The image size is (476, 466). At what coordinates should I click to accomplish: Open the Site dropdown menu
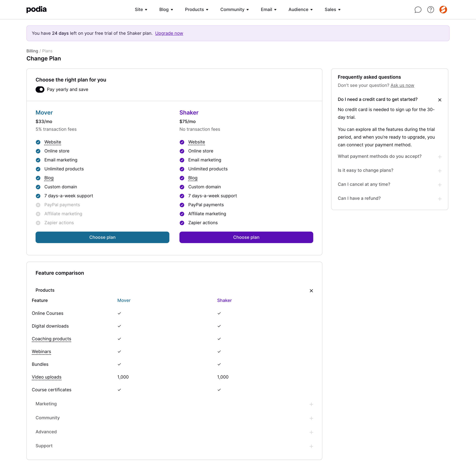coord(141,10)
